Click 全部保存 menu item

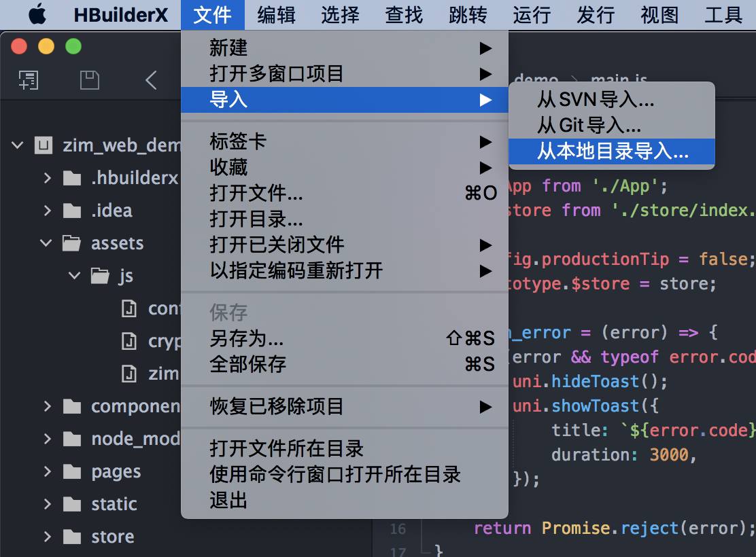pos(247,364)
